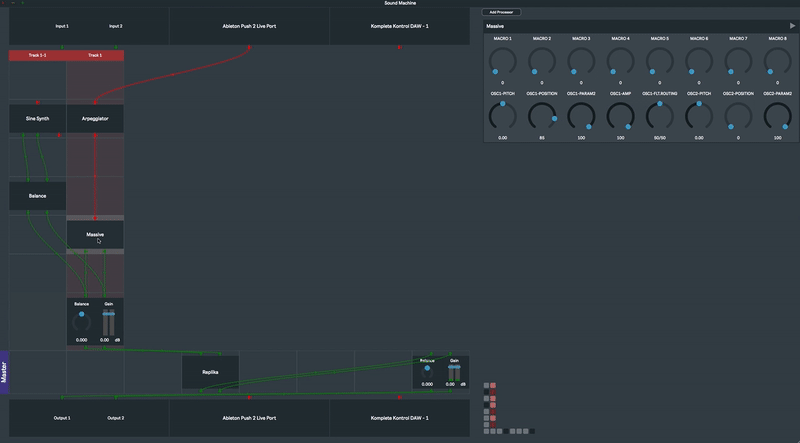800x443 pixels.
Task: Click the purple Master track label
Action: tap(4, 372)
